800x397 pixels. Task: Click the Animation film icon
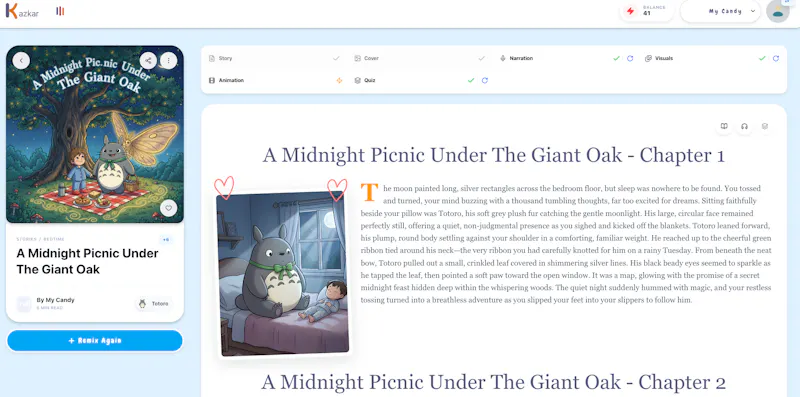(x=212, y=80)
